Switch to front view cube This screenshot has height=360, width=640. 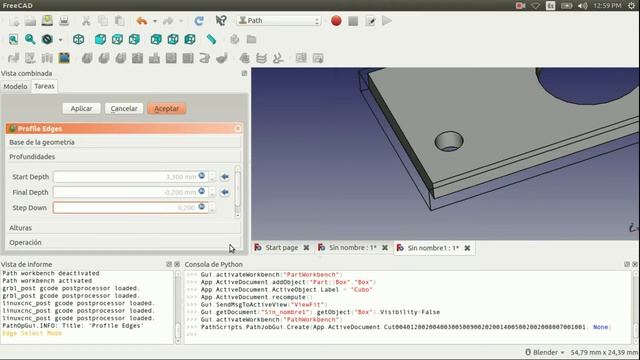click(x=100, y=39)
